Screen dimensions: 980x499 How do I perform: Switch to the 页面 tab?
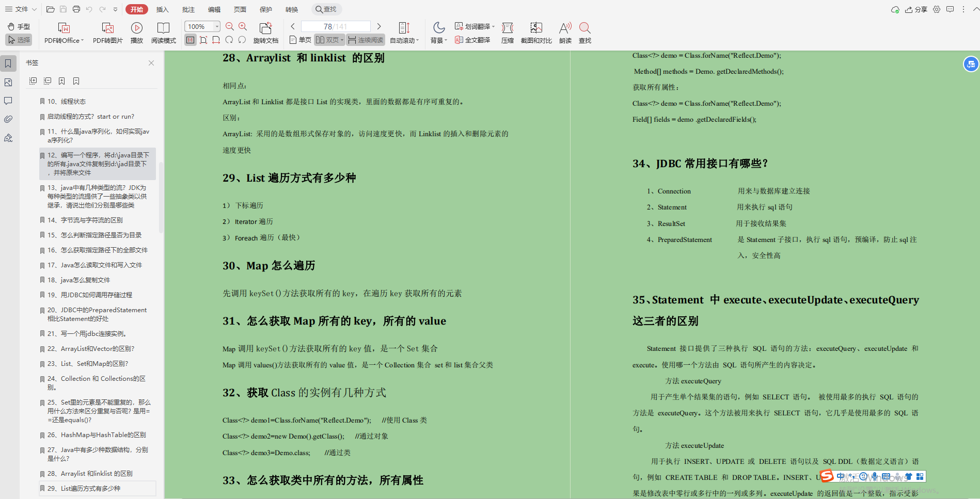click(x=240, y=9)
